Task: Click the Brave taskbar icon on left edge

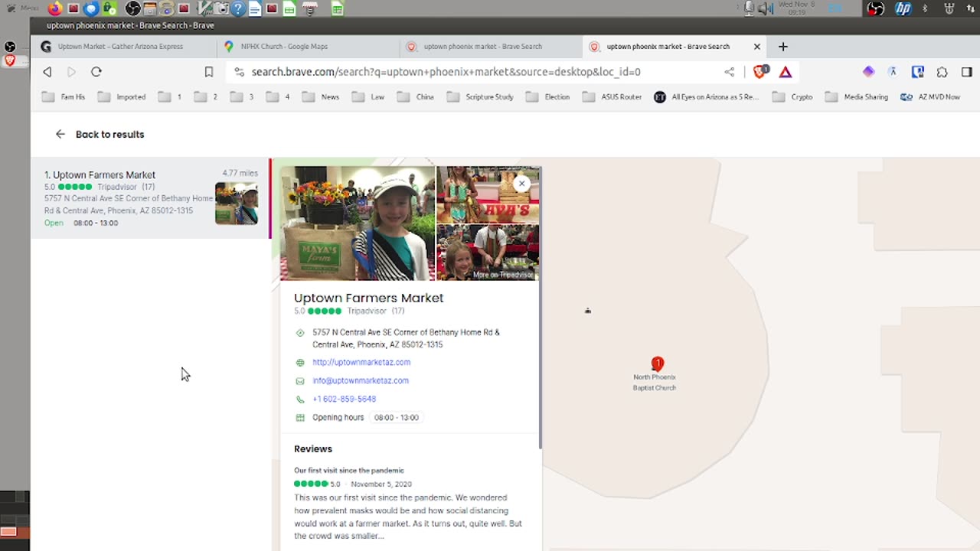Action: tap(10, 60)
